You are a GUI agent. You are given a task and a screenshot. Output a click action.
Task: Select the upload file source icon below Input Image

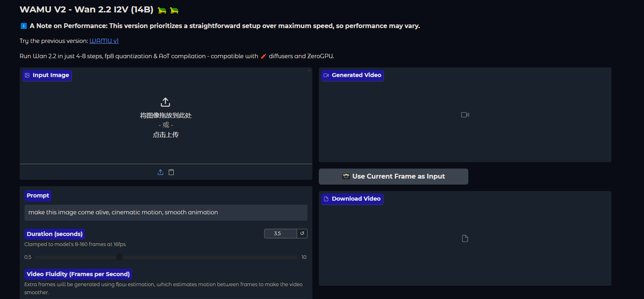(x=160, y=172)
